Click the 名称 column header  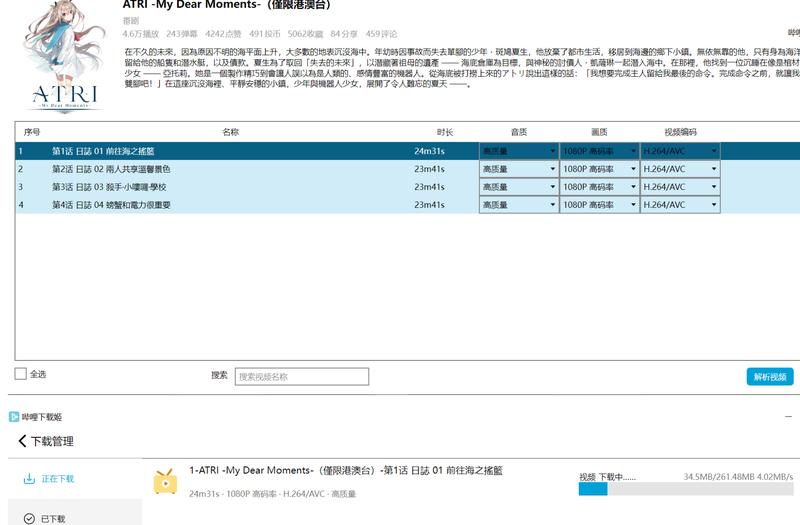231,132
